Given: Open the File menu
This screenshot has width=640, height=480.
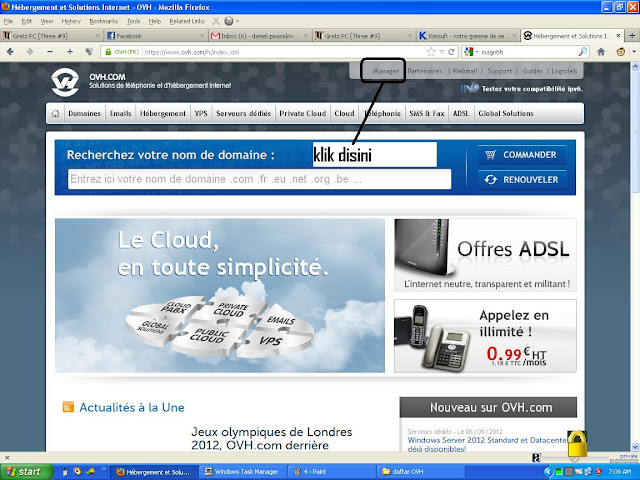Looking at the screenshot, I should tap(9, 21).
